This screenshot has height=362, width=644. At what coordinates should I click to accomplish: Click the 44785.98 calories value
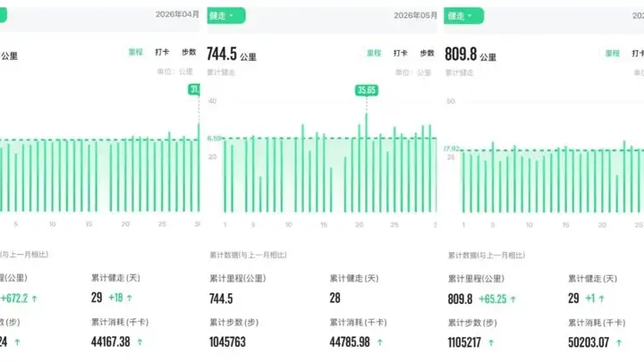350,341
